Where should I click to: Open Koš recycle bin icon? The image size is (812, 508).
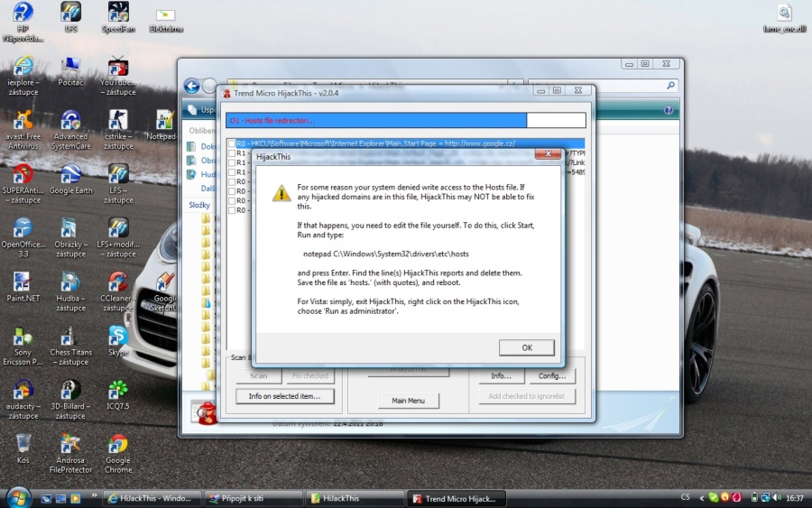click(23, 449)
